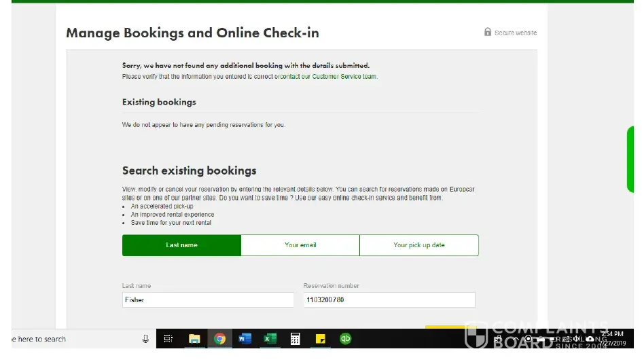Switch to Google Chrome in the taskbar
Screen dimensions: 642x364
point(219,339)
